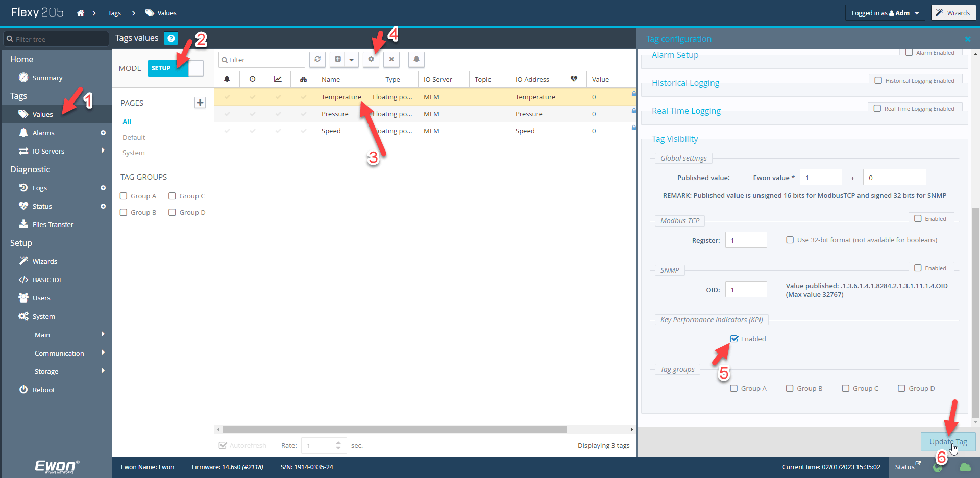Enable Historical Logging for the tag
The width and height of the screenshot is (980, 478).
tap(878, 80)
